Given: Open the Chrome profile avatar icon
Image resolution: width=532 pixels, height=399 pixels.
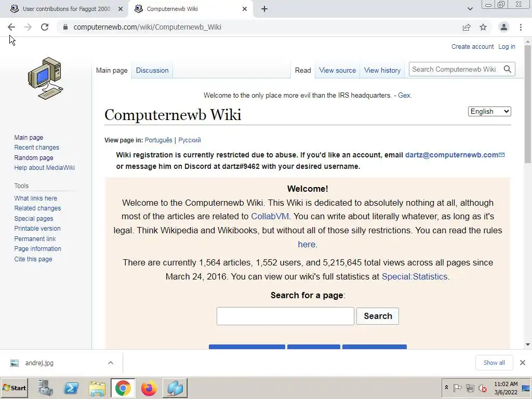Looking at the screenshot, I should (504, 27).
